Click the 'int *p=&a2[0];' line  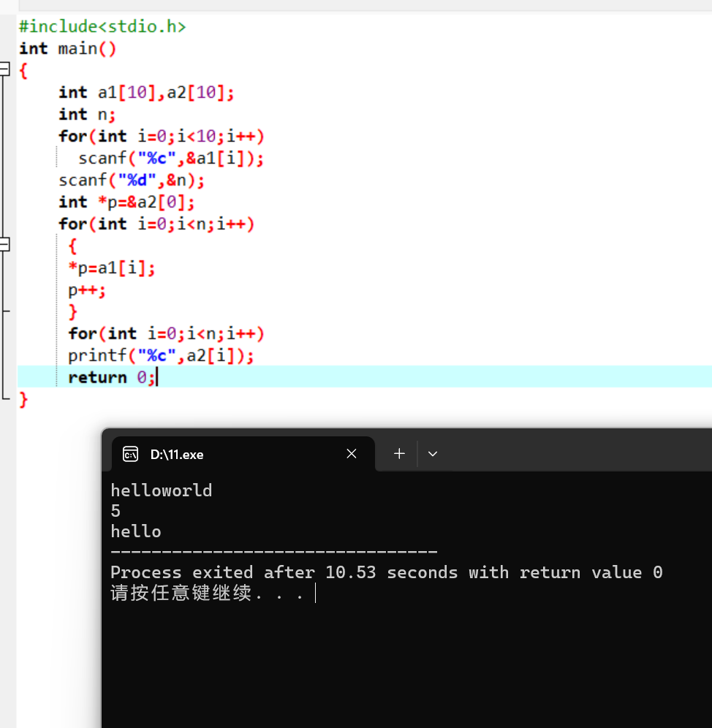click(126, 202)
